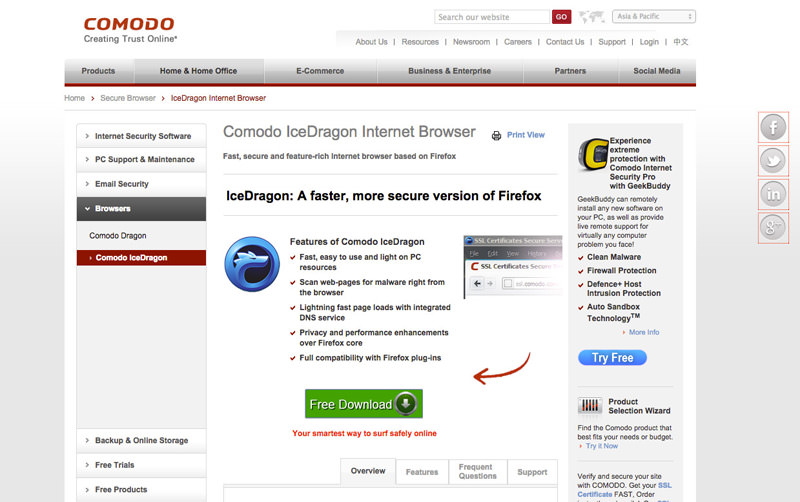Open the Asia & Pacific region dropdown
The width and height of the screenshot is (800, 502).
point(654,16)
